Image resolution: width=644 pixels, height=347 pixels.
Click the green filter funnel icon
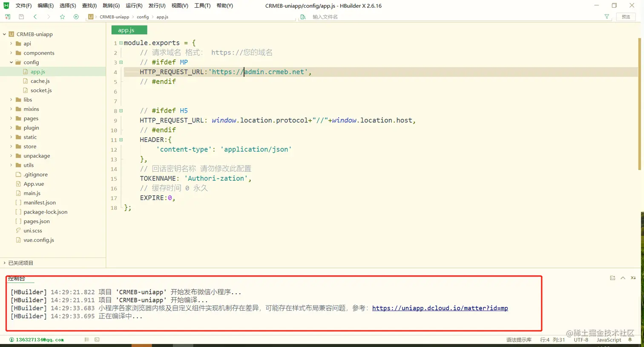pos(607,17)
